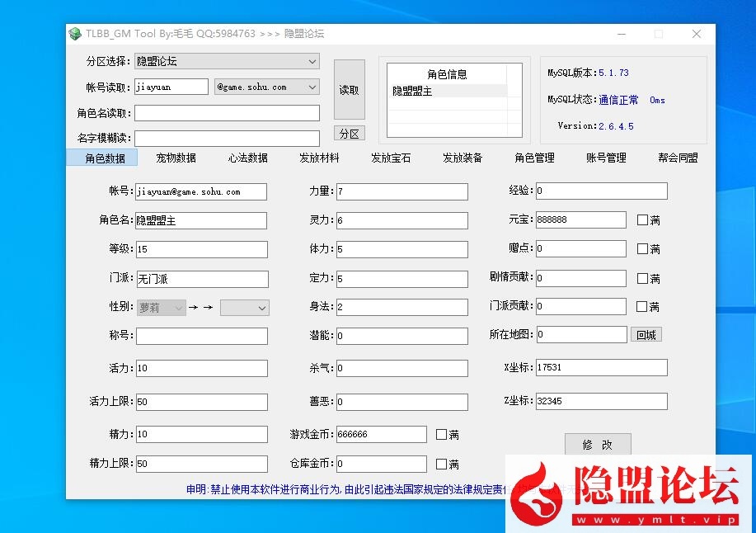Switch to the 账号管理 tab
756x533 pixels.
606,158
